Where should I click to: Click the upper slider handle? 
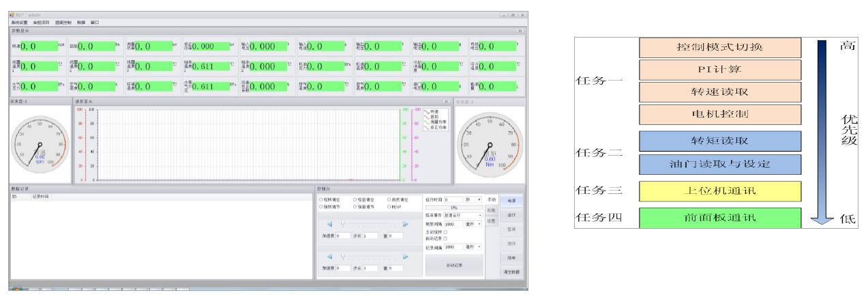click(344, 223)
